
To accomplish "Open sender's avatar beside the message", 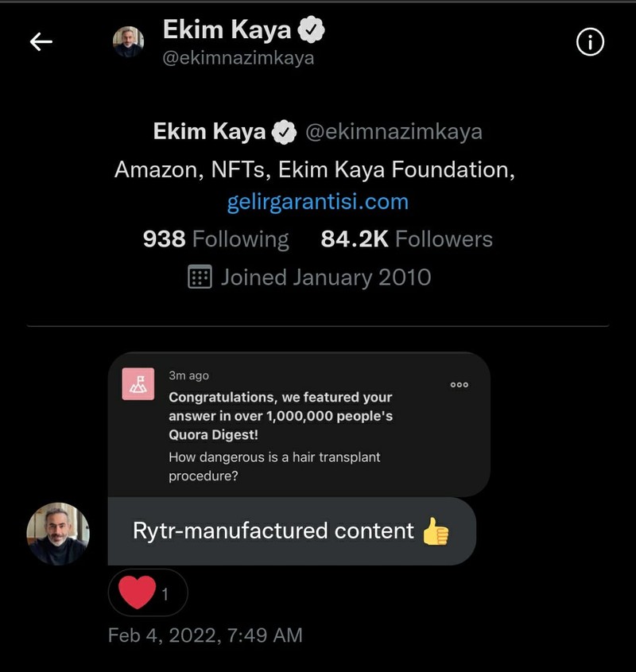I will click(x=58, y=534).
